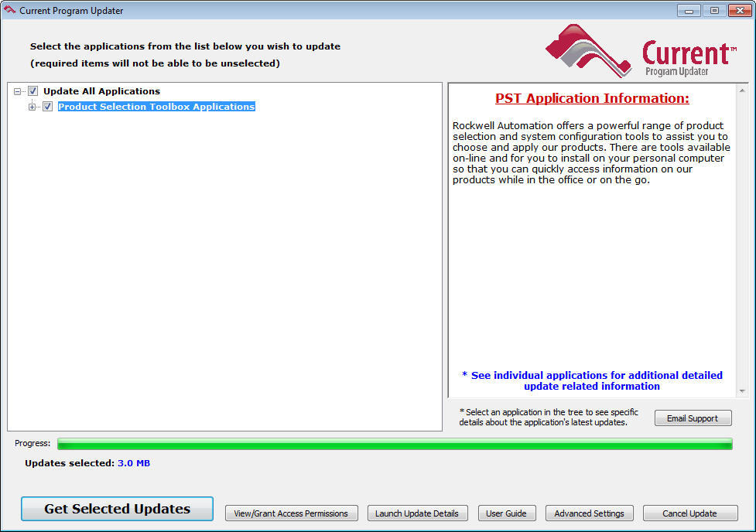Image resolution: width=756 pixels, height=532 pixels.
Task: Click the Rockwell Automation description paragraph
Action: click(x=591, y=153)
